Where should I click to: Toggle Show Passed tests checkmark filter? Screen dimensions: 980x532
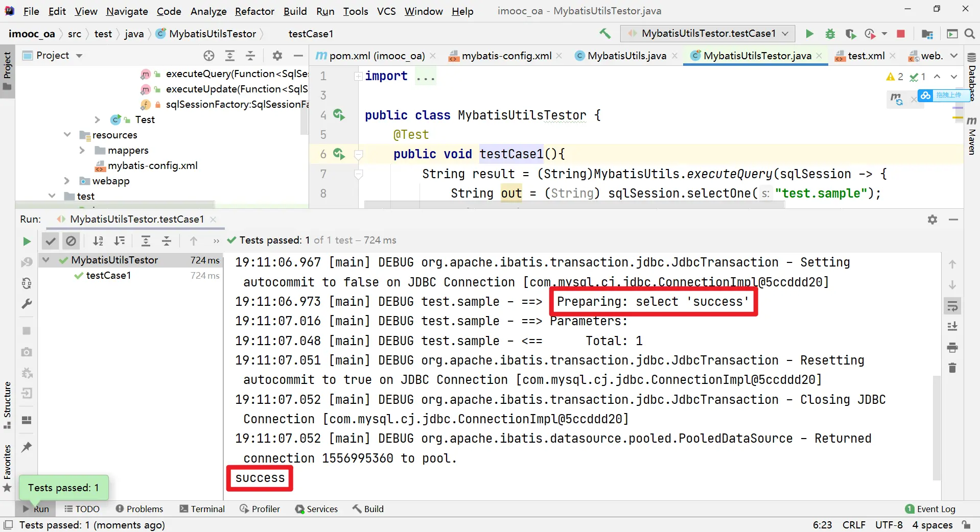pos(50,241)
